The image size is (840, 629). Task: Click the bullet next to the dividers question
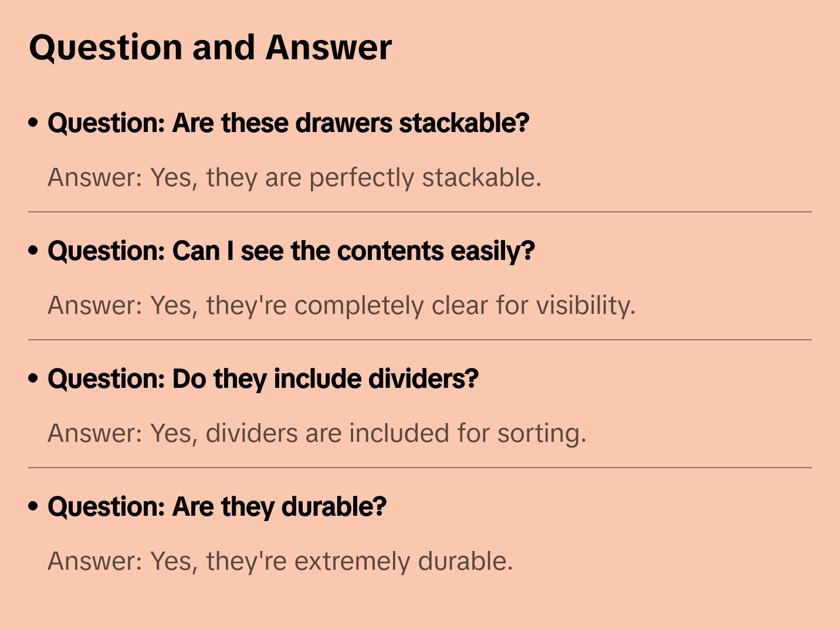[x=33, y=379]
